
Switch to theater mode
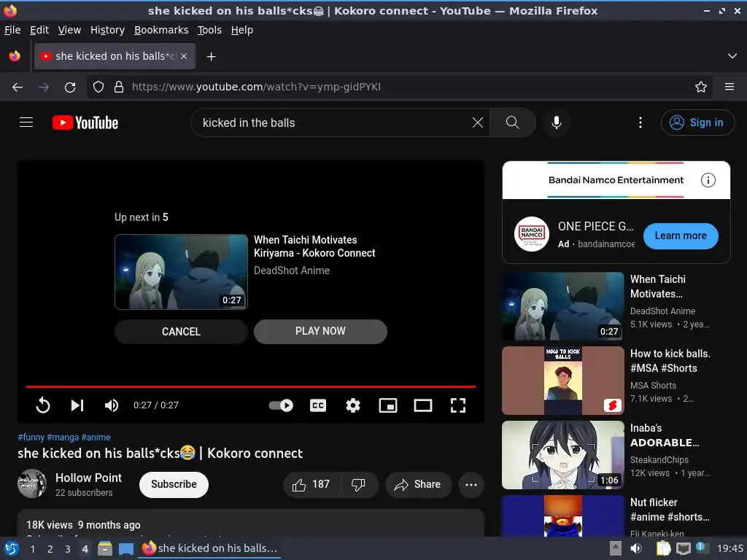coord(423,405)
